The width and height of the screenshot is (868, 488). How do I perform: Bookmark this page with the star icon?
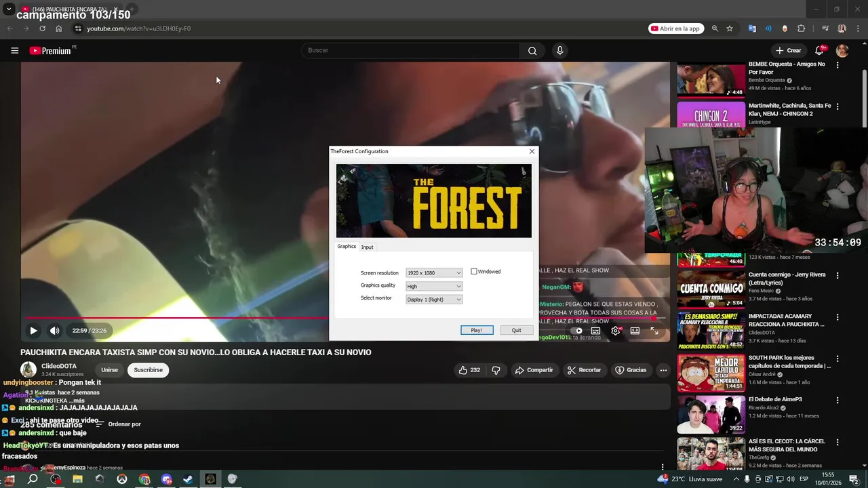(730, 28)
